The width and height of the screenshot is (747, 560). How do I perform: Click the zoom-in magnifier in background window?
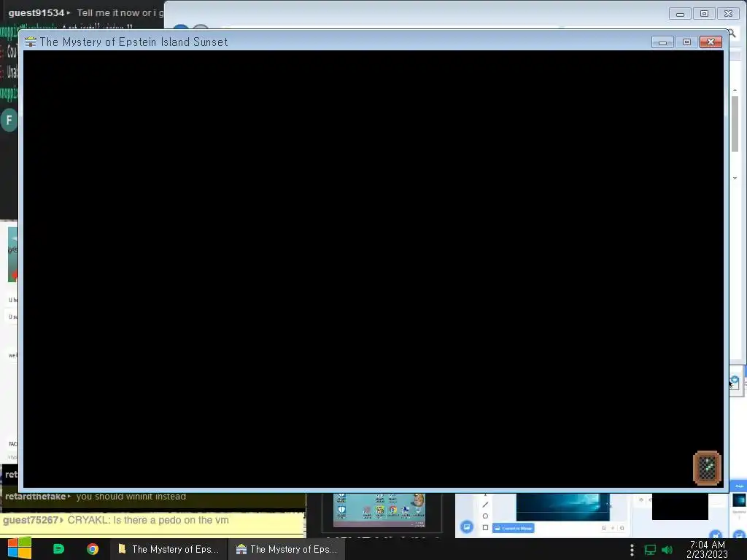click(x=622, y=528)
